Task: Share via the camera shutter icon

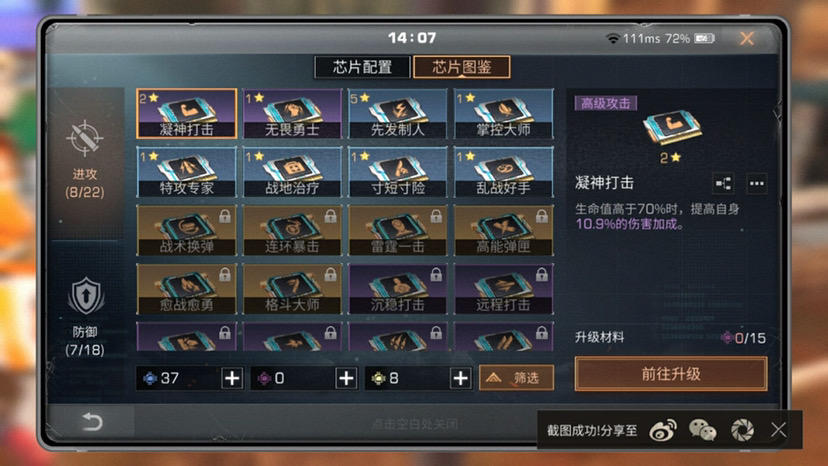Action: pos(742,430)
